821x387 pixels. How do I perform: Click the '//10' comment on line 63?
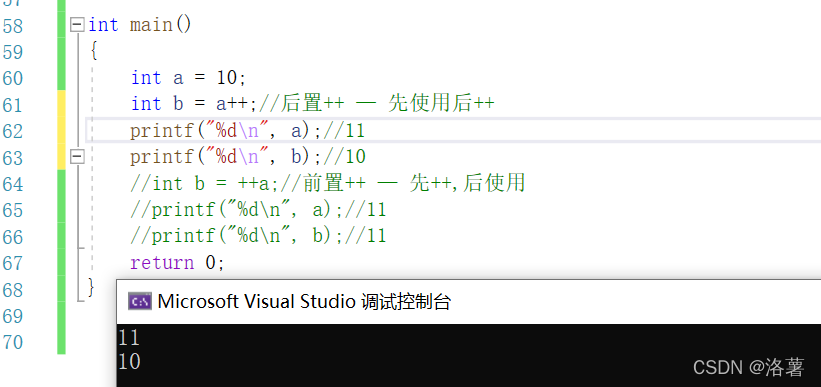coord(344,157)
